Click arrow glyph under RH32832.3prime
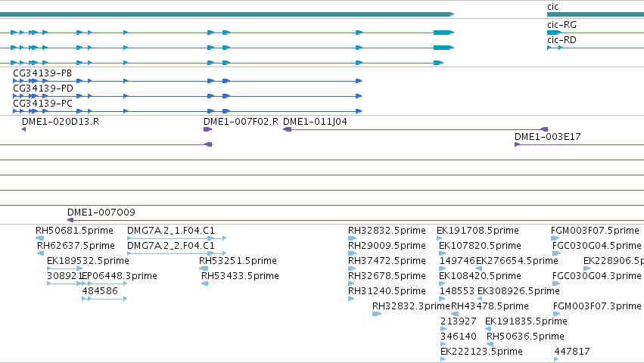The width and height of the screenshot is (644, 363). point(377,314)
